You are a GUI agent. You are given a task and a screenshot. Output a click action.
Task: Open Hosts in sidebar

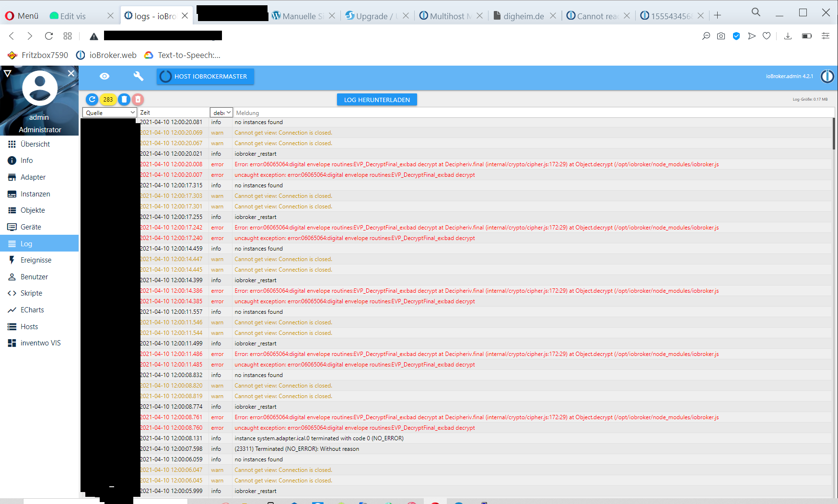click(x=39, y=327)
